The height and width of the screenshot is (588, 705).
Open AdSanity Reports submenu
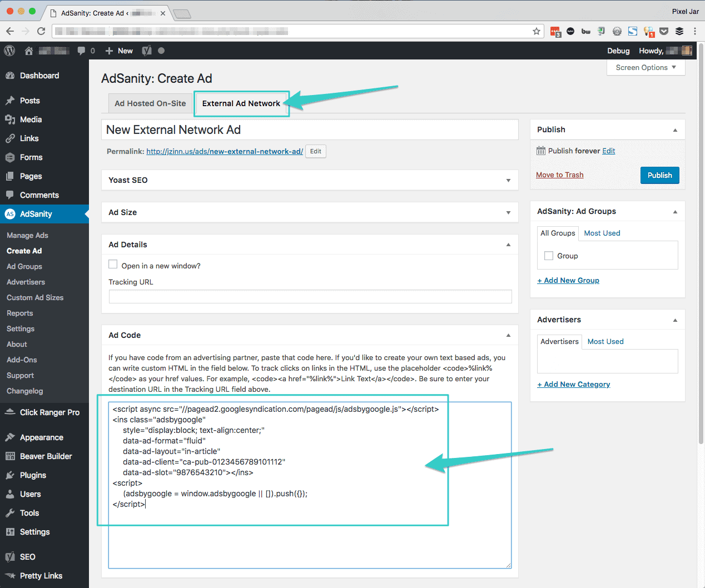coord(20,313)
